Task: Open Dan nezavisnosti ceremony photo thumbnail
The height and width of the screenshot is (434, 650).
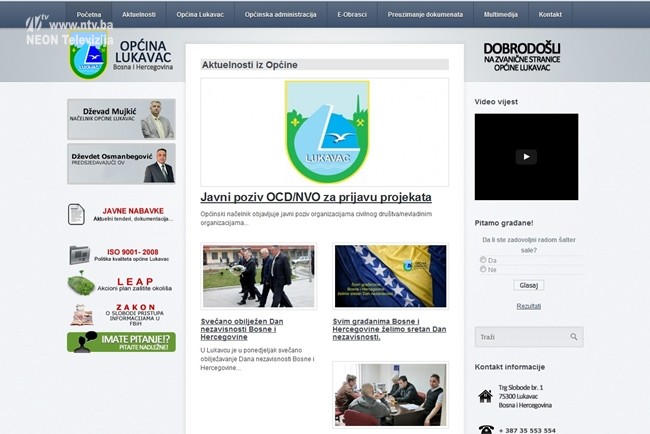Action: tap(258, 276)
